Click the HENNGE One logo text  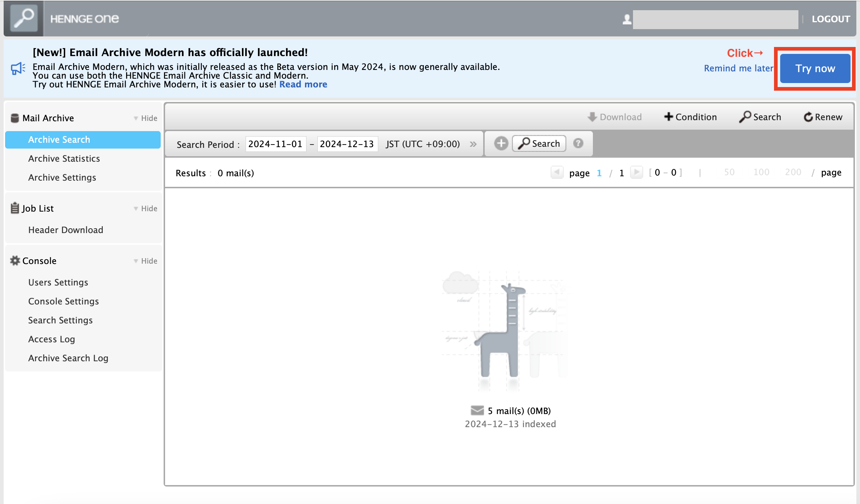point(85,19)
